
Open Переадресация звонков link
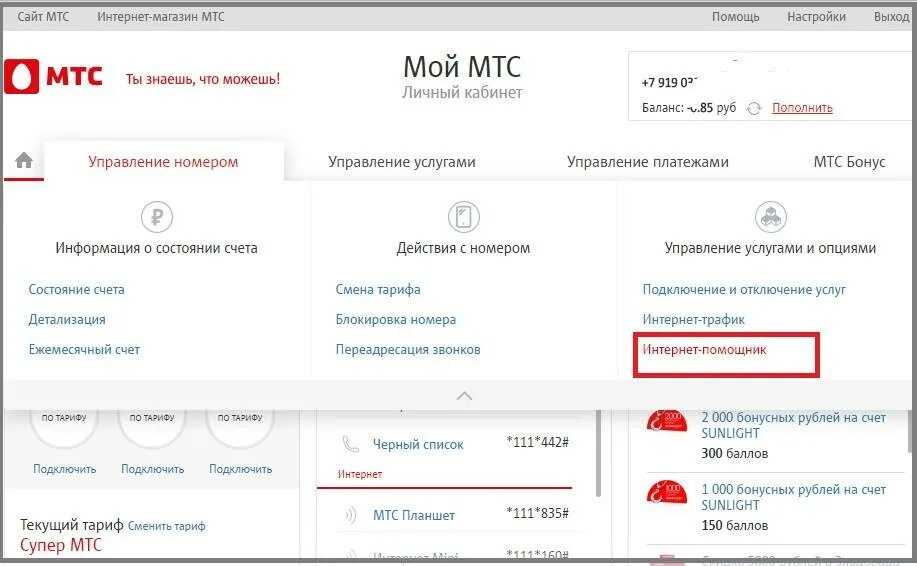pos(408,350)
